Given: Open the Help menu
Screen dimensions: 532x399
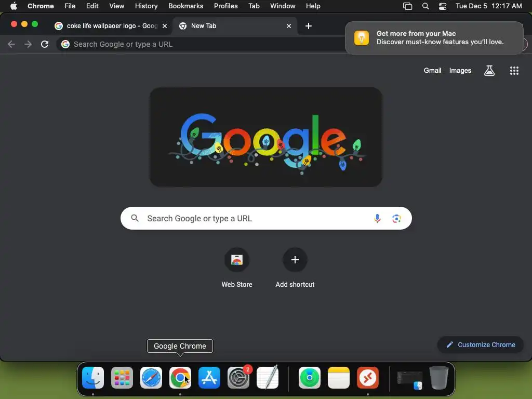Looking at the screenshot, I should point(313,6).
